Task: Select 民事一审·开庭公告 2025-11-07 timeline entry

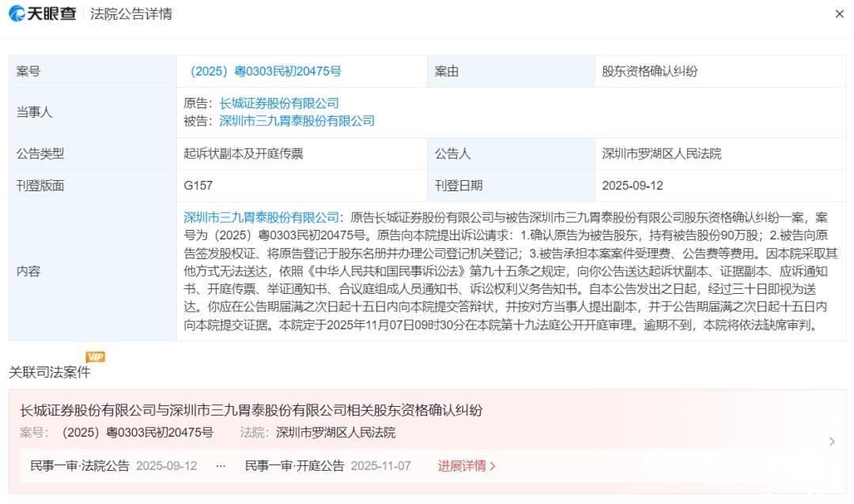Action: tap(327, 465)
